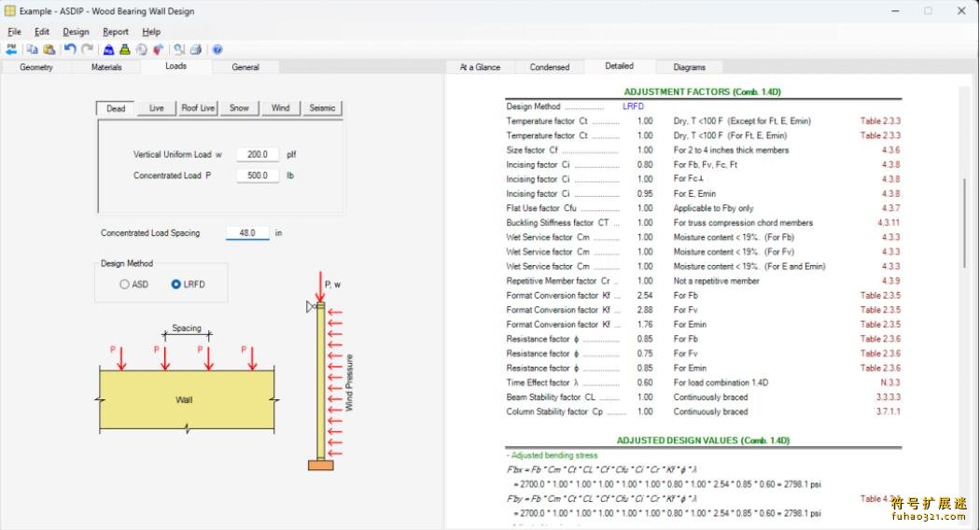Select the LRFD design method radio button
This screenshot has width=980, height=530.
pyautogui.click(x=176, y=285)
